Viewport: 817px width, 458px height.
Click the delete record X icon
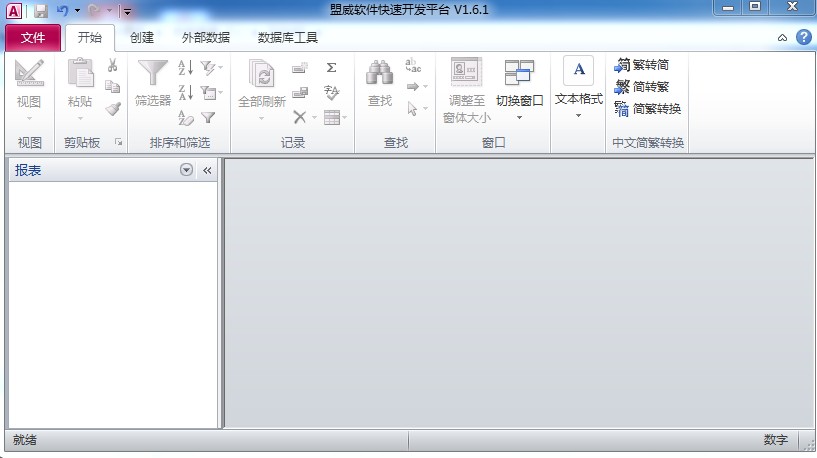pos(300,117)
